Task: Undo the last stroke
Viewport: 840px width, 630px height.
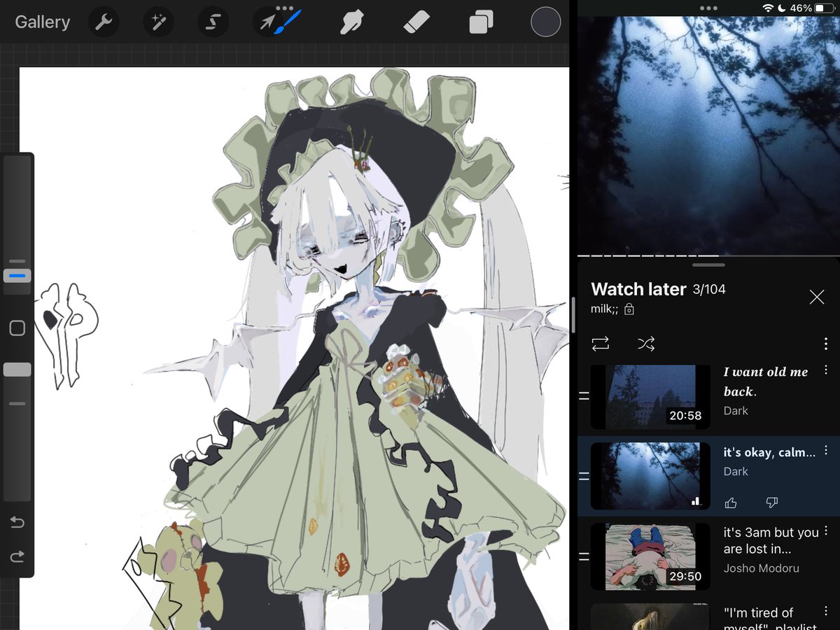Action: click(x=17, y=522)
